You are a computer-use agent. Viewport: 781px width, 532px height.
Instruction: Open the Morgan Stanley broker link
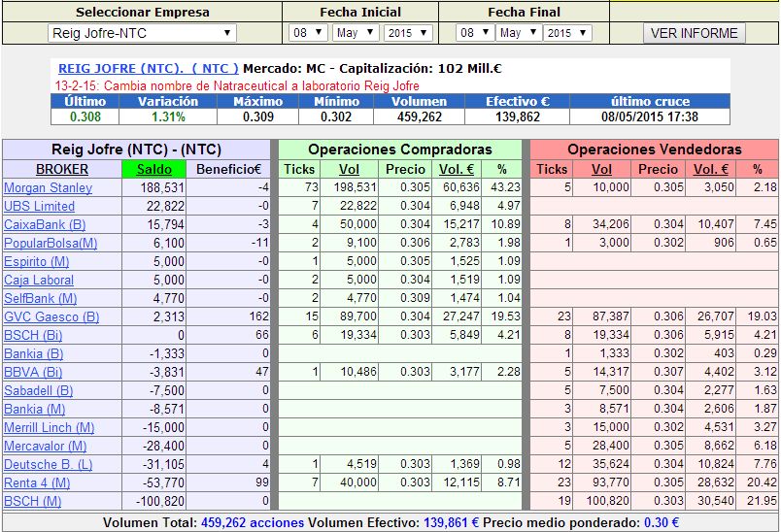coord(49,187)
